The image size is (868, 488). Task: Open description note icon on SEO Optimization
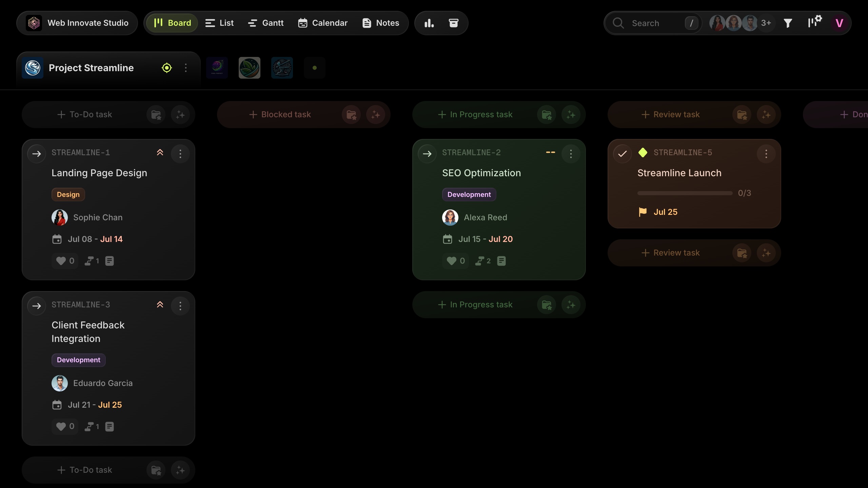tap(501, 261)
